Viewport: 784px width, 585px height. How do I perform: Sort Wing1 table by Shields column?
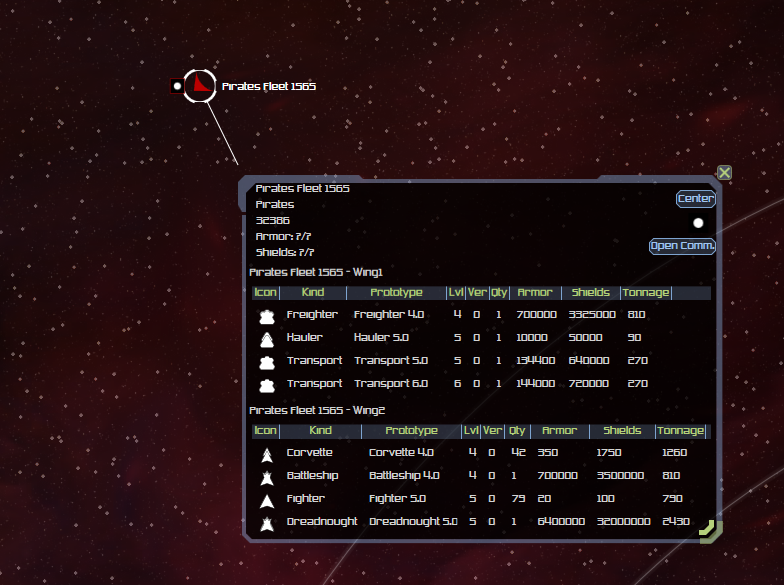pos(590,292)
